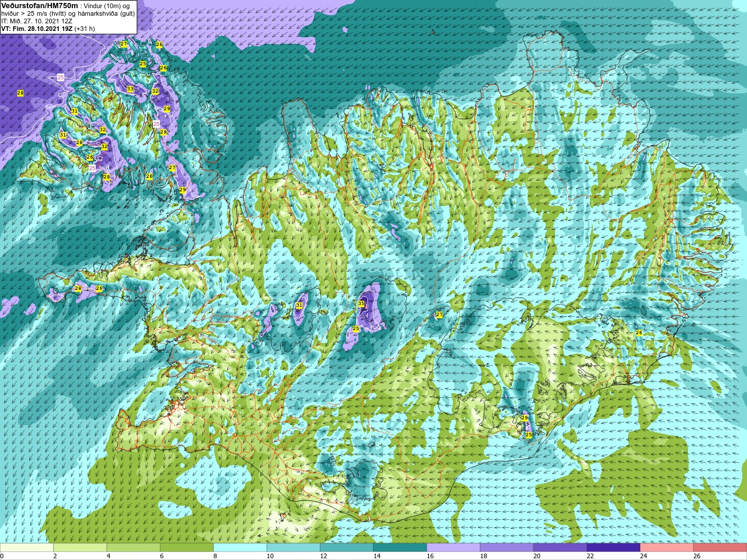Click the legend scale number '12'
Screen dimensions: 747x560
point(323,556)
